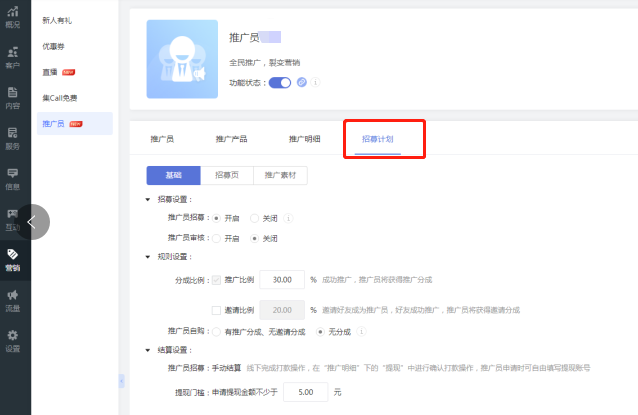Click the 流量 traffic icon

click(12, 300)
